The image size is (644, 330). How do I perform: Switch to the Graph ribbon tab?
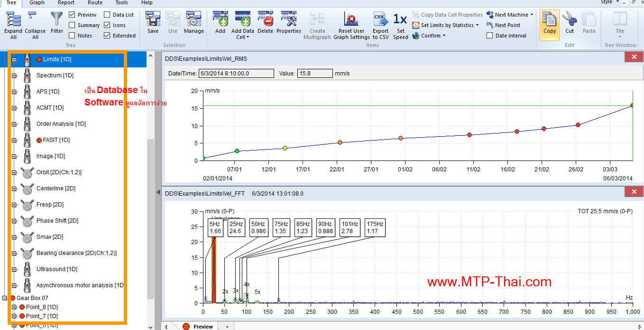[x=37, y=3]
